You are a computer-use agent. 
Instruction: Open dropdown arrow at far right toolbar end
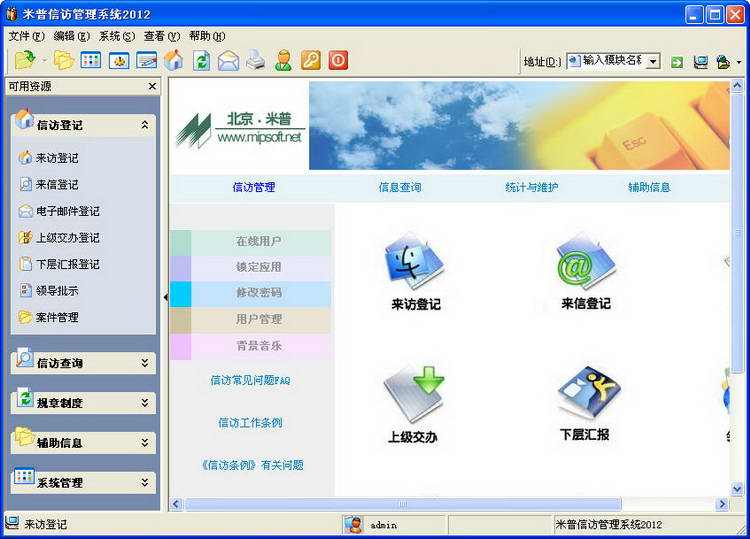739,62
